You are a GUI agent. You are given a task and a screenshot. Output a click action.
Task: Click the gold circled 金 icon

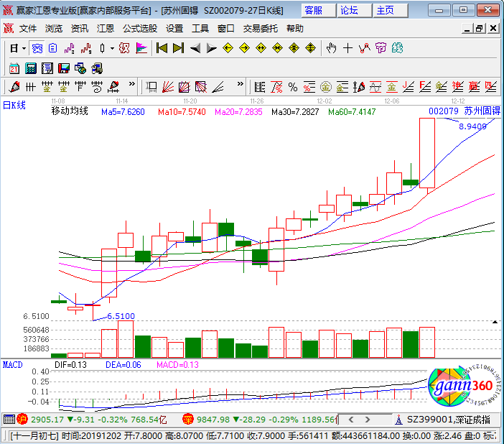(x=326, y=87)
